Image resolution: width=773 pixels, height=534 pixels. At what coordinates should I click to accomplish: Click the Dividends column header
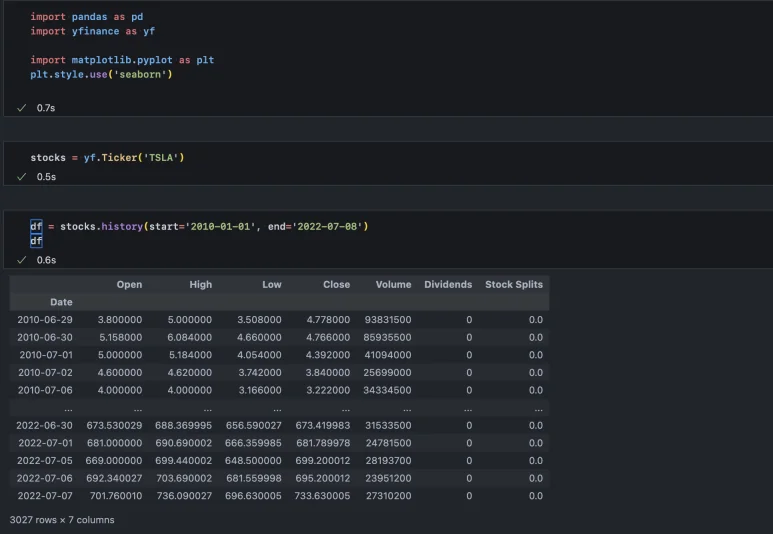pyautogui.click(x=447, y=285)
